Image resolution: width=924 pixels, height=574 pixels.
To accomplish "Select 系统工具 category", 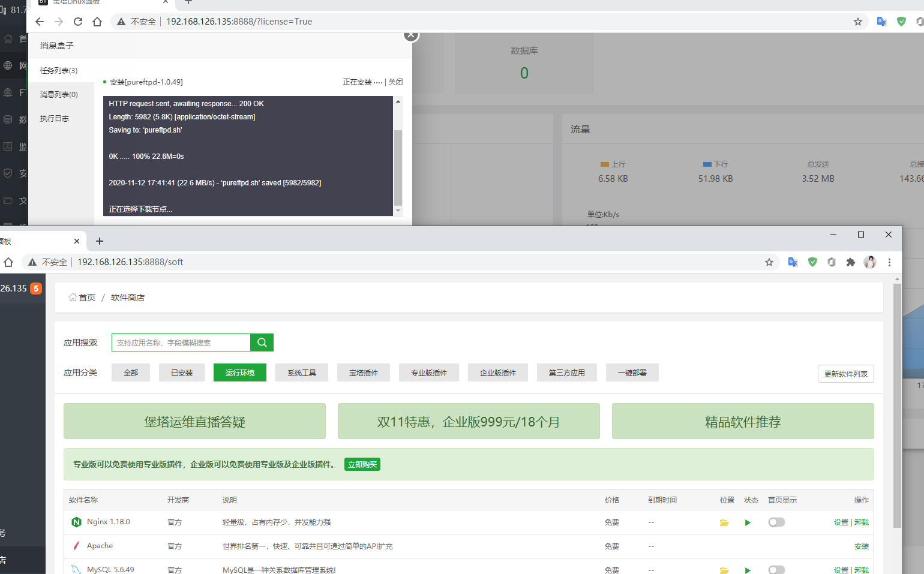I will pos(302,372).
